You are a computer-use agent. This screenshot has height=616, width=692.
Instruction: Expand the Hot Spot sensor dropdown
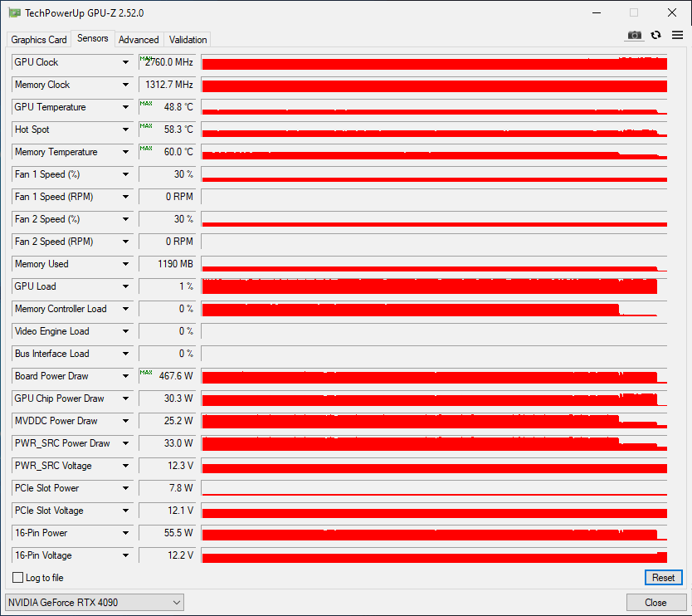tap(126, 130)
